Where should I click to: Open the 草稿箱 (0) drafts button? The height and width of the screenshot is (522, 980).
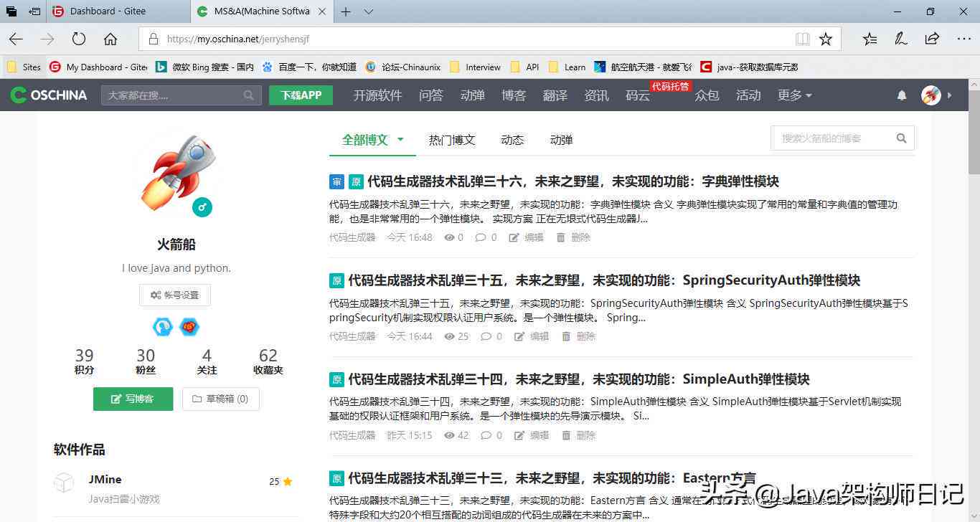click(x=221, y=399)
